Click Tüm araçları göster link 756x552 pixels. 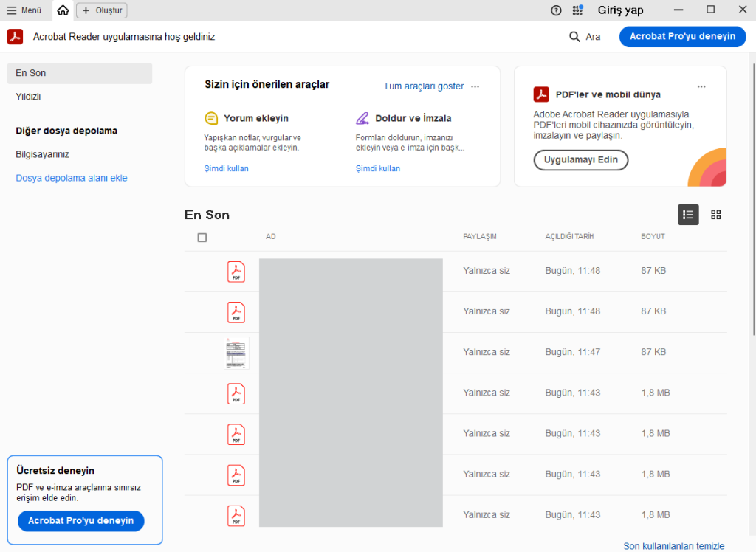coord(423,86)
